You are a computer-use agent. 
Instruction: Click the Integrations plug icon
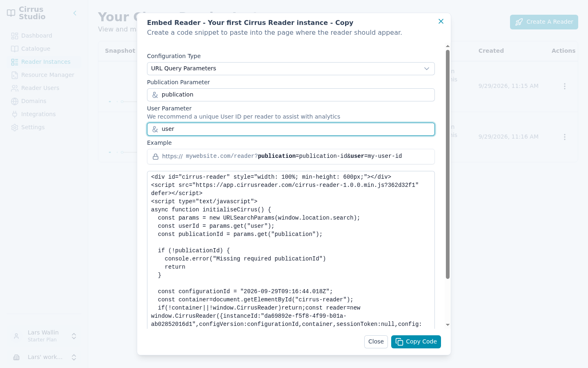pyautogui.click(x=15, y=114)
